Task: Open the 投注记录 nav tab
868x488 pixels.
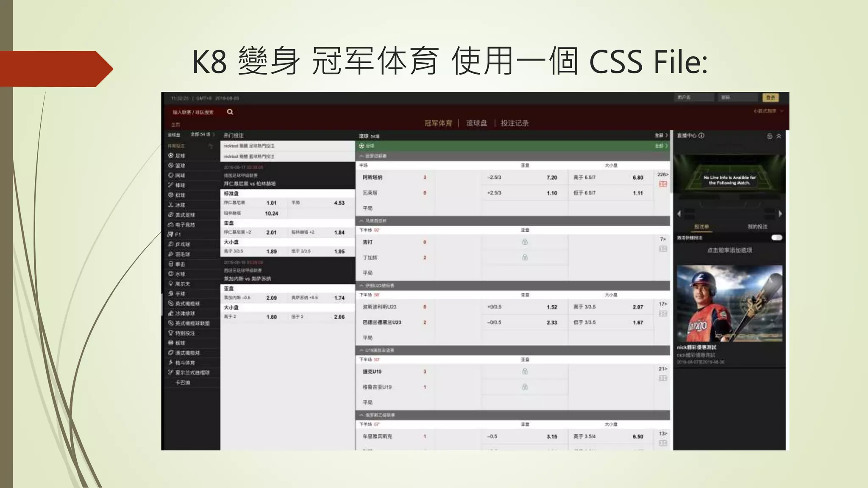Action: tap(515, 123)
